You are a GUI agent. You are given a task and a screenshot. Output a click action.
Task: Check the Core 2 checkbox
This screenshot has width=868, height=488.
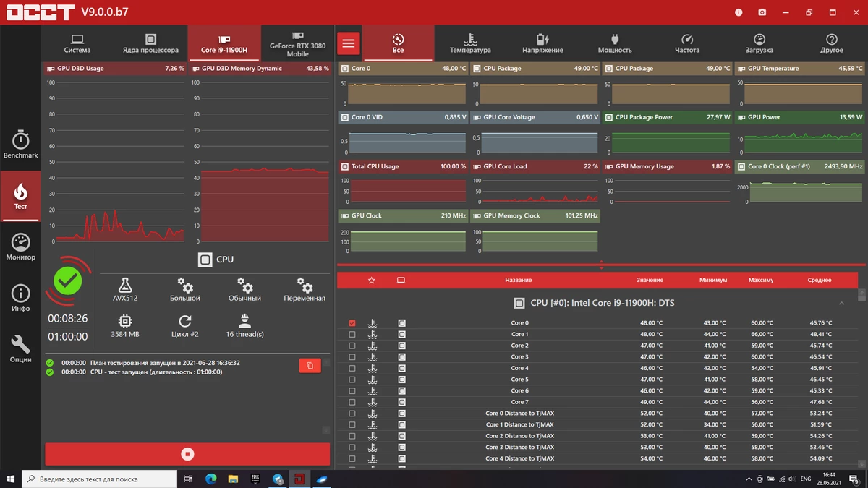click(352, 346)
